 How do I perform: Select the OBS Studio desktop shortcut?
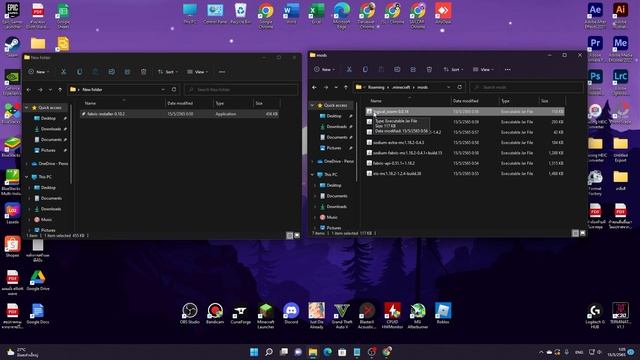click(x=190, y=314)
